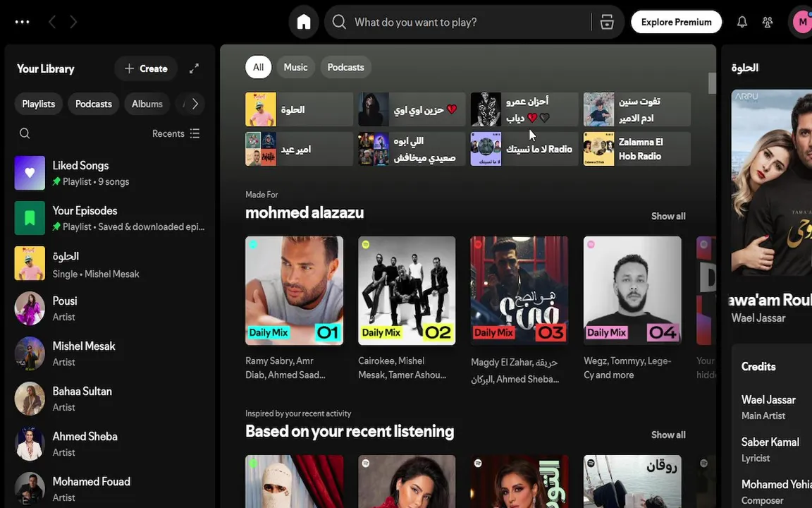Open the روقان playlist cover
812x508 pixels.
[632, 482]
